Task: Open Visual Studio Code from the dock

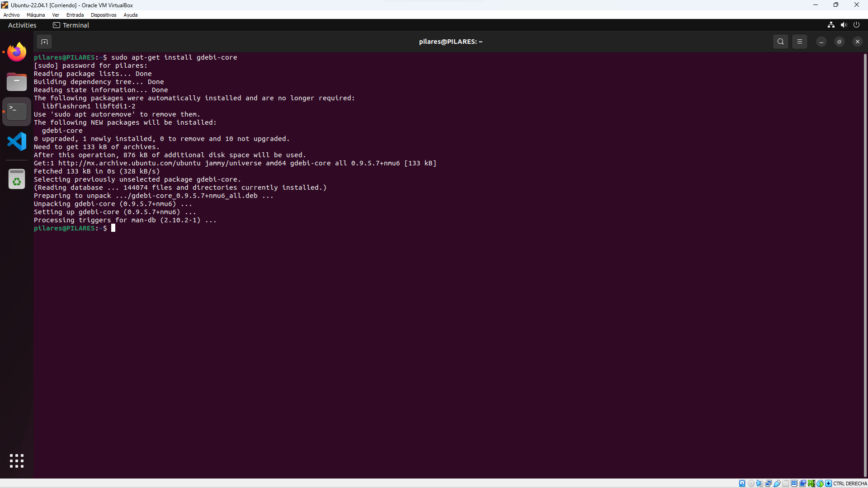Action: coord(17,141)
